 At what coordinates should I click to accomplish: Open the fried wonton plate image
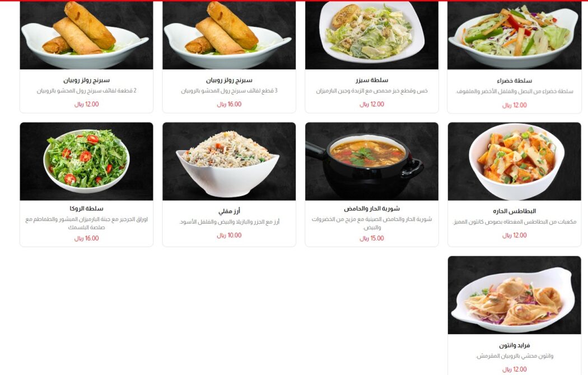click(x=514, y=295)
